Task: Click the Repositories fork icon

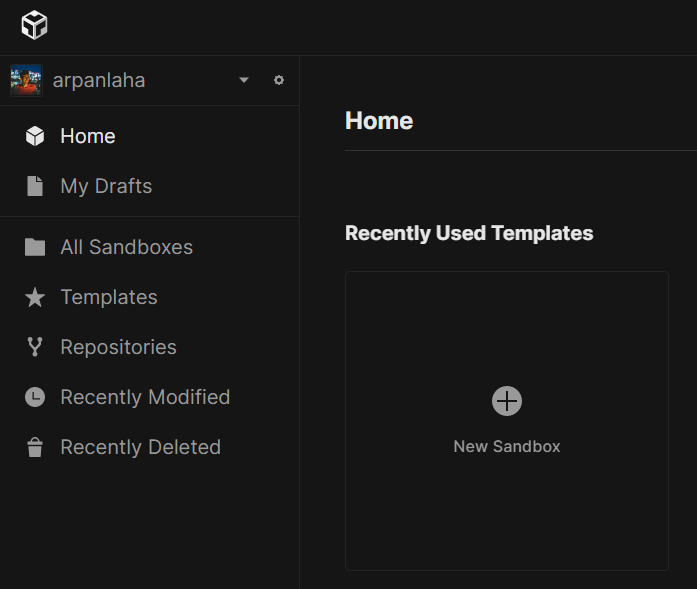Action: 35,347
